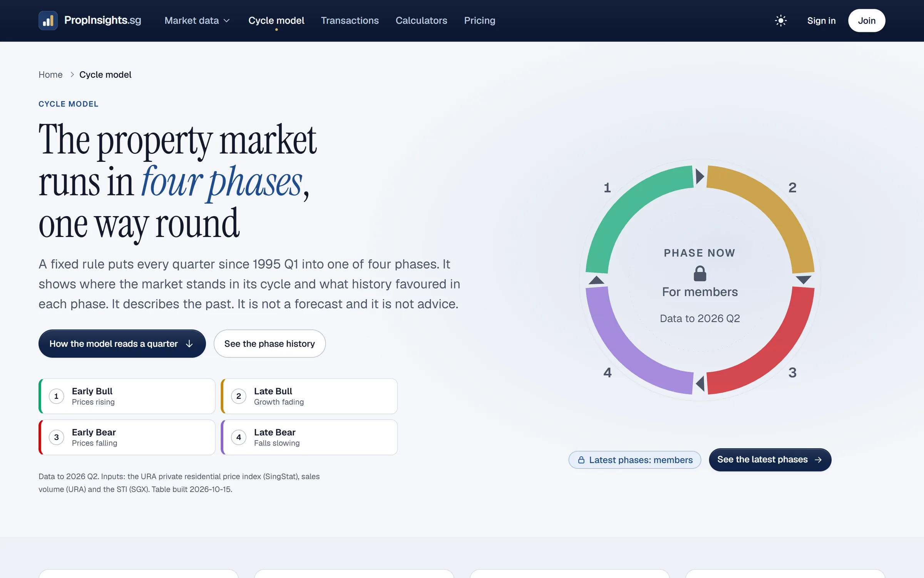Screen dimensions: 924x578
Task: Click the number 3 label beside the wheel
Action: coord(792,373)
